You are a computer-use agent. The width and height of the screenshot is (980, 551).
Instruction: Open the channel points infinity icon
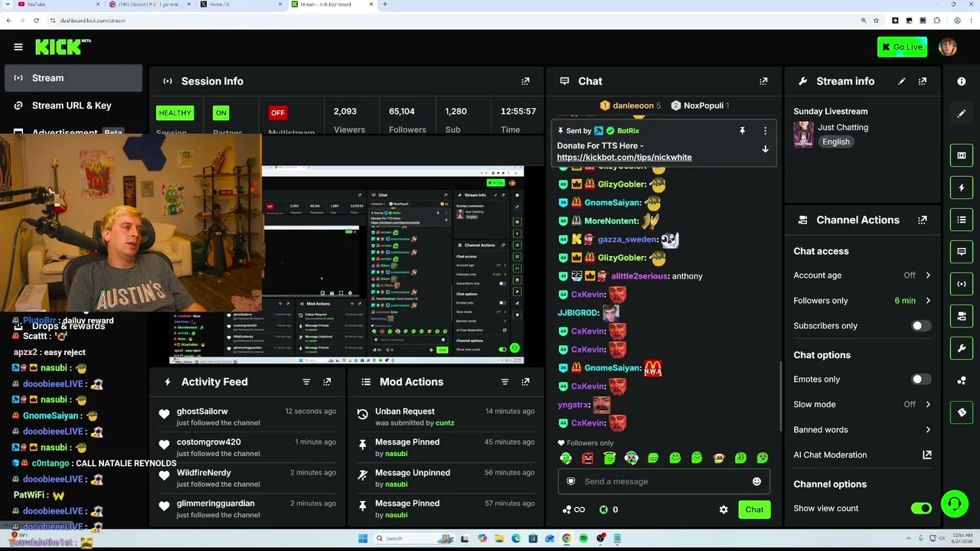coord(573,510)
